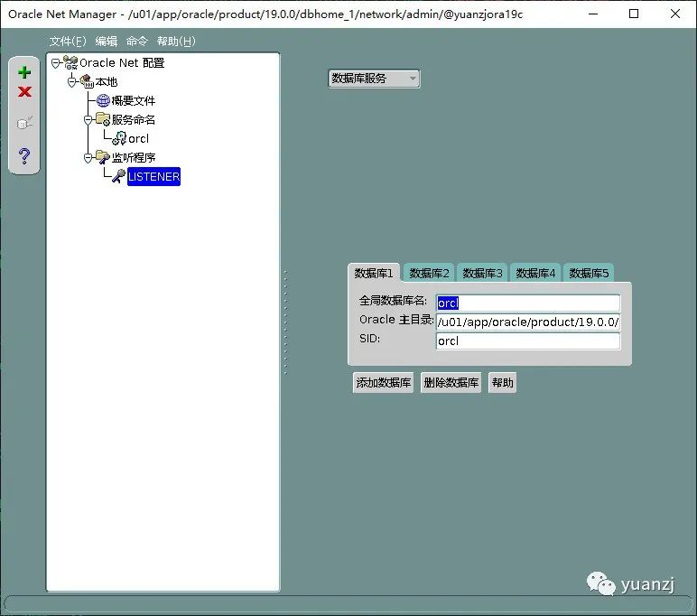The height and width of the screenshot is (616, 697).
Task: Collapse the Oracle Net 配置 tree root
Action: tap(56, 63)
